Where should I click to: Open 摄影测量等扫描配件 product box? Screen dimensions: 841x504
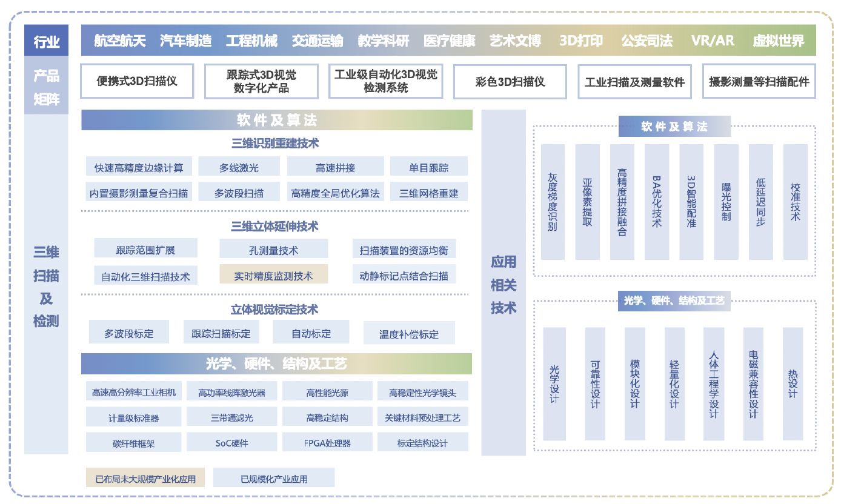pyautogui.click(x=759, y=81)
